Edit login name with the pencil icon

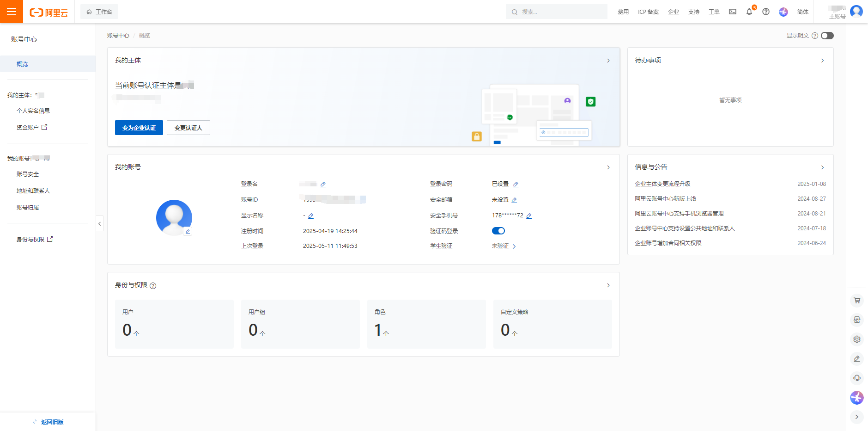pos(323,185)
